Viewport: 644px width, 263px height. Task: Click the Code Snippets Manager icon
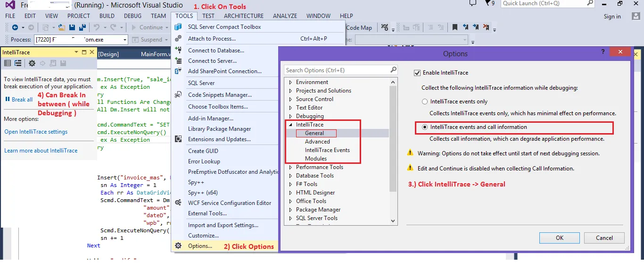coord(178,94)
